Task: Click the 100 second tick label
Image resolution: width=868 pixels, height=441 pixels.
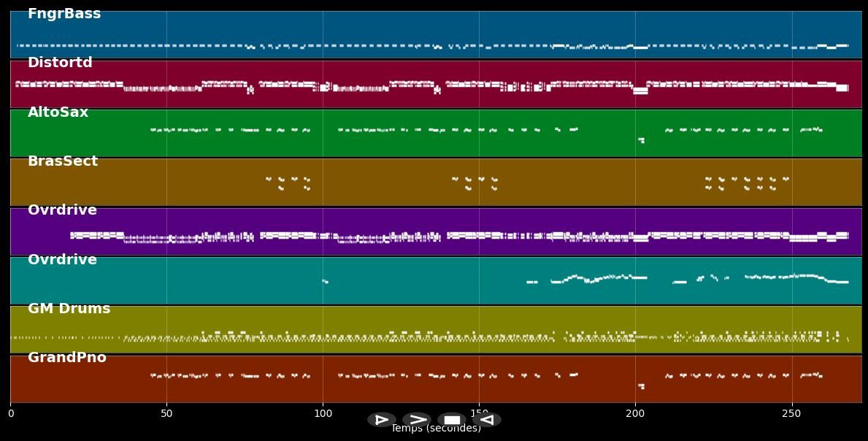Action: (x=323, y=414)
